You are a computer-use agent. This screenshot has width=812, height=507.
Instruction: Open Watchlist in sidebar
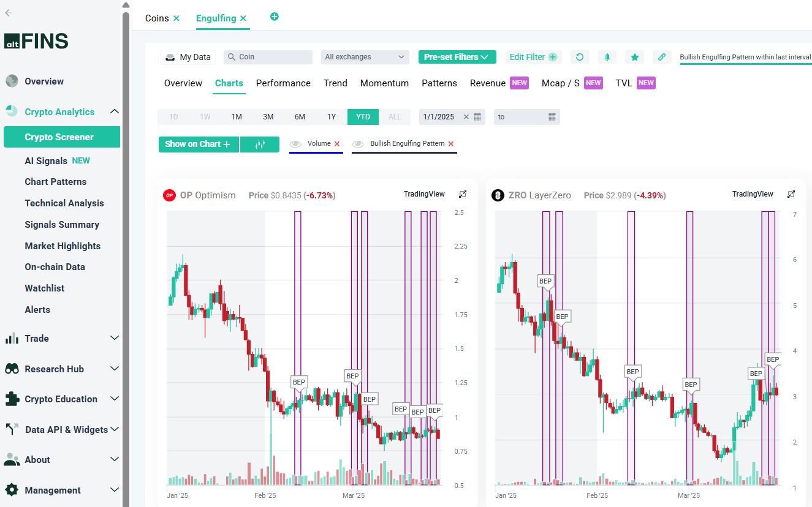coord(45,288)
